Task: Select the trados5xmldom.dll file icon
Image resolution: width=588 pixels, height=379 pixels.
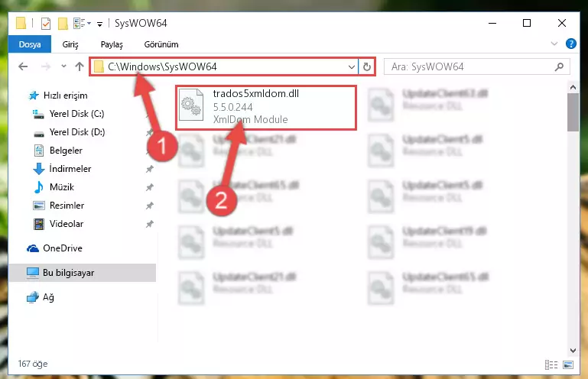Action: (191, 105)
